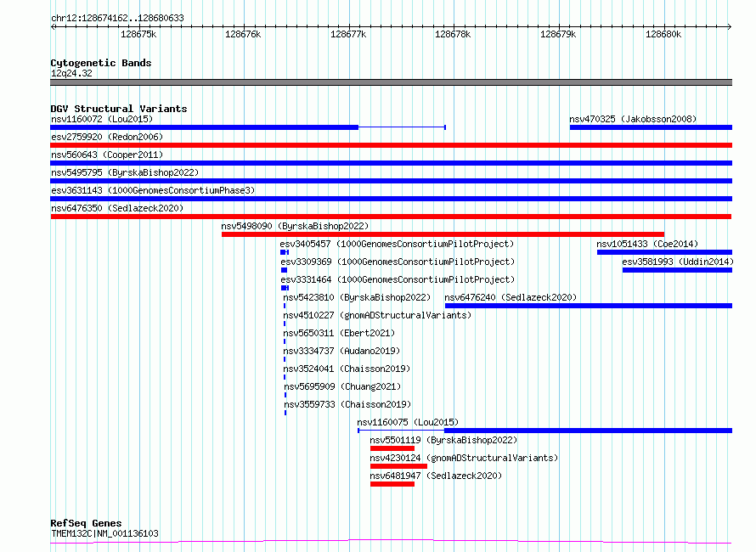The width and height of the screenshot is (756, 552).
Task: Click the nsv470325 (Jakobsson2008) variant label
Action: tap(633, 119)
